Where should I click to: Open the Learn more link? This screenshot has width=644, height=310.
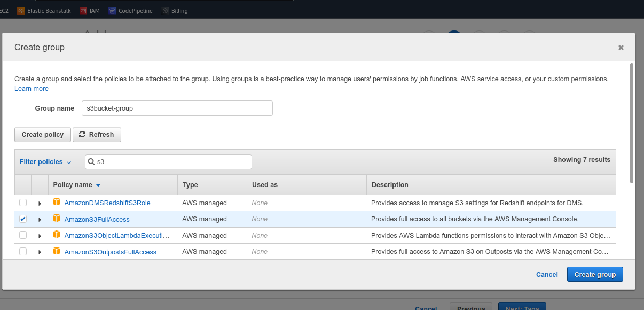tap(32, 89)
